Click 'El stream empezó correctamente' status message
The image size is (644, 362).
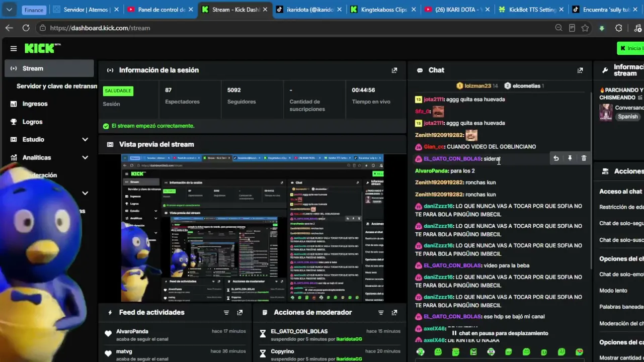coord(153,126)
